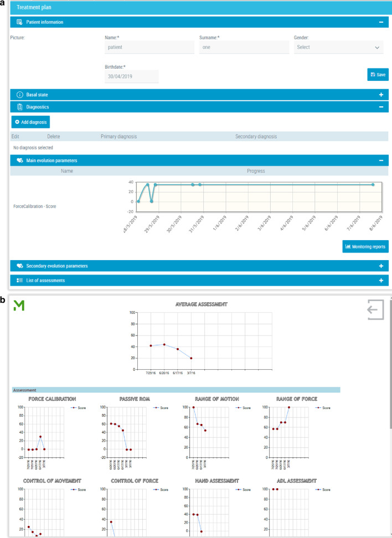Click the Force Calibration chart title
The height and width of the screenshot is (538, 392).
[x=52, y=399]
